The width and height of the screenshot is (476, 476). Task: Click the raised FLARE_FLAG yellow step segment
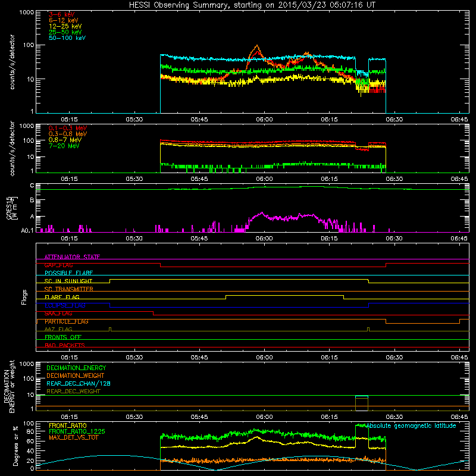(x=285, y=295)
